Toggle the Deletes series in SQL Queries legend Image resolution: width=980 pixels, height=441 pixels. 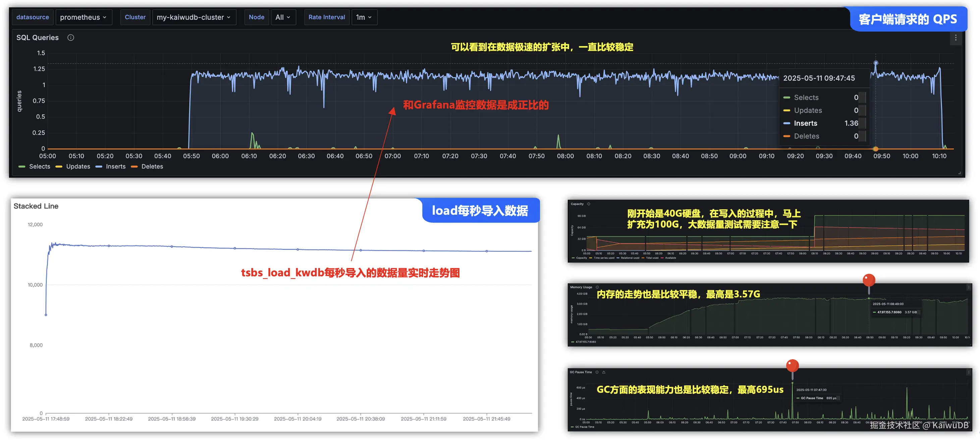[x=152, y=167]
